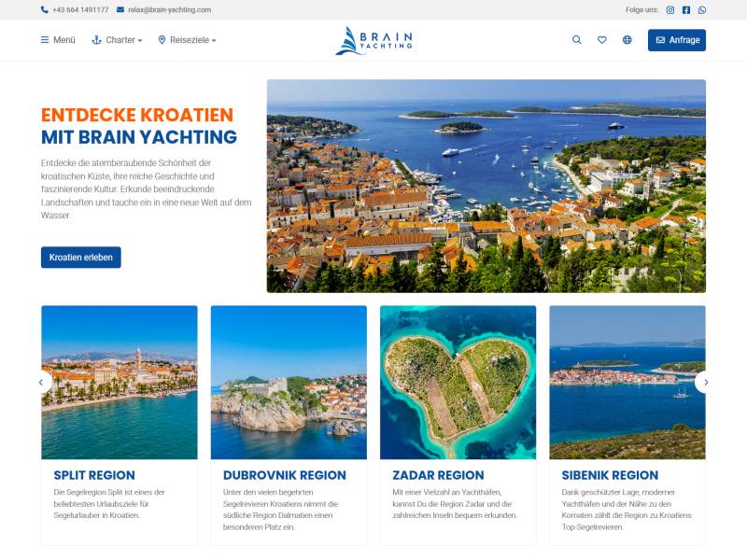Open the Sibenik Region photo
The height and width of the screenshot is (560, 747).
[627, 383]
